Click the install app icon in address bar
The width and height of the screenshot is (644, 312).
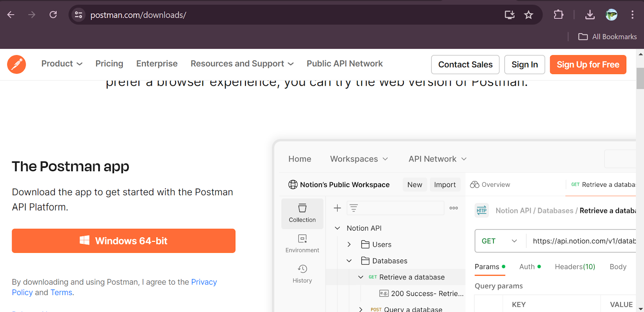[510, 15]
